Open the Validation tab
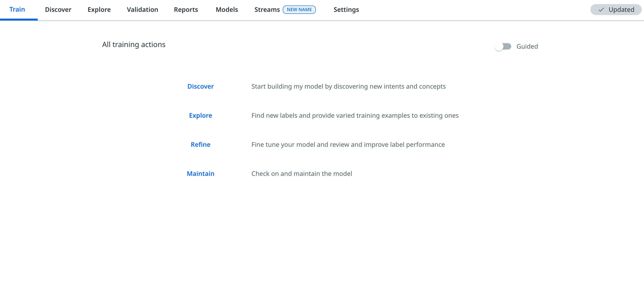This screenshot has height=299, width=644. 143,10
